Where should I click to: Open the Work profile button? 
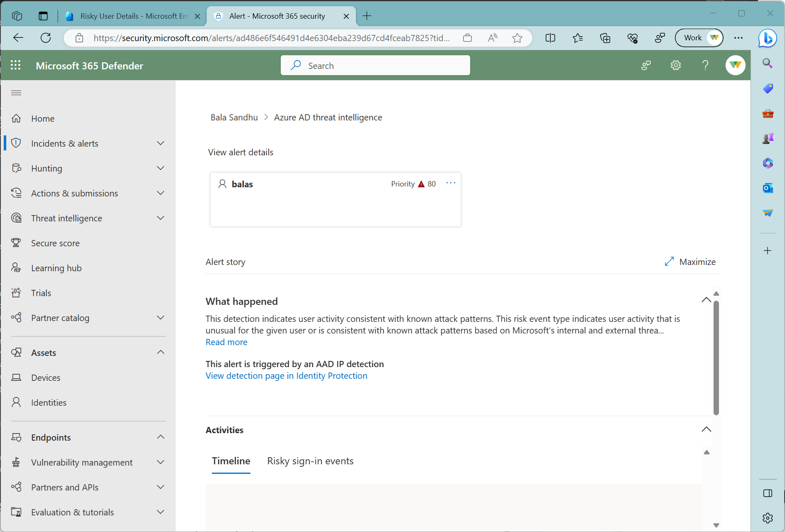pos(699,38)
